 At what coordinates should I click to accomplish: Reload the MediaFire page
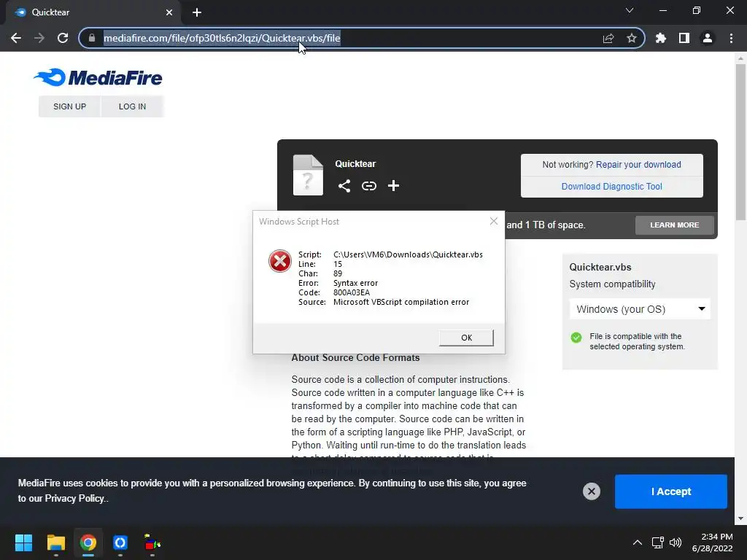pyautogui.click(x=63, y=38)
